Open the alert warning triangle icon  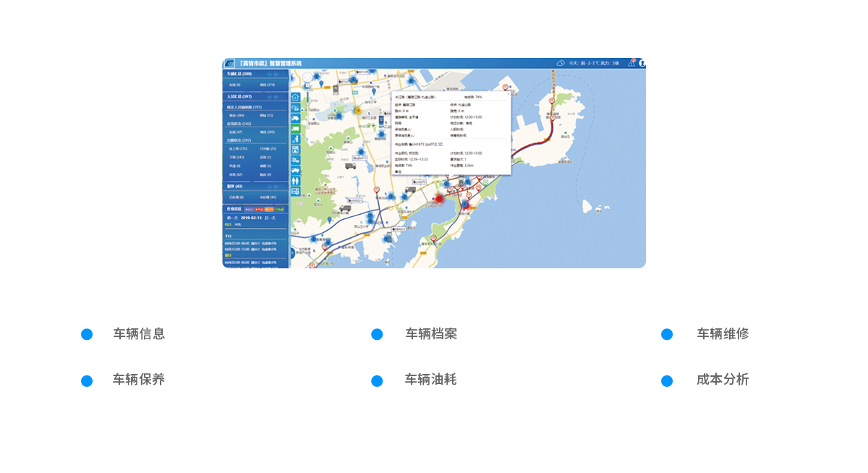pos(631,63)
